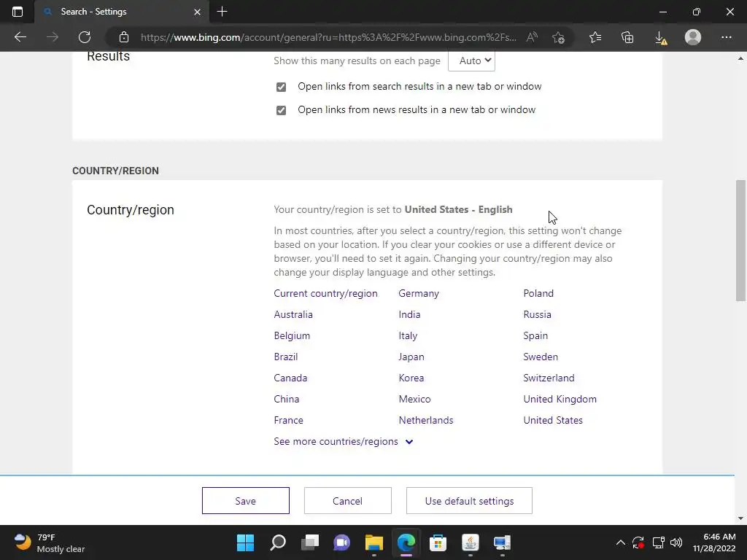The width and height of the screenshot is (747, 560).
Task: Choose United States as country/region
Action: [553, 420]
